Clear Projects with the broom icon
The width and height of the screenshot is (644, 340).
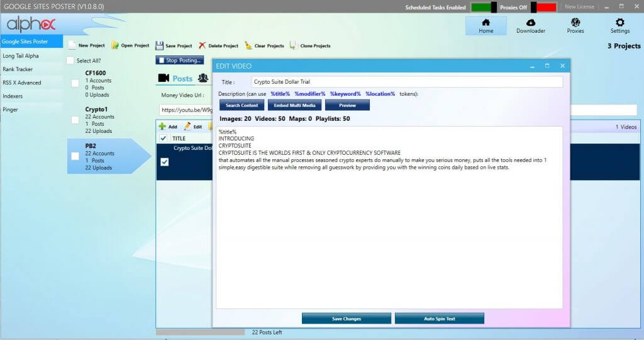coord(248,45)
